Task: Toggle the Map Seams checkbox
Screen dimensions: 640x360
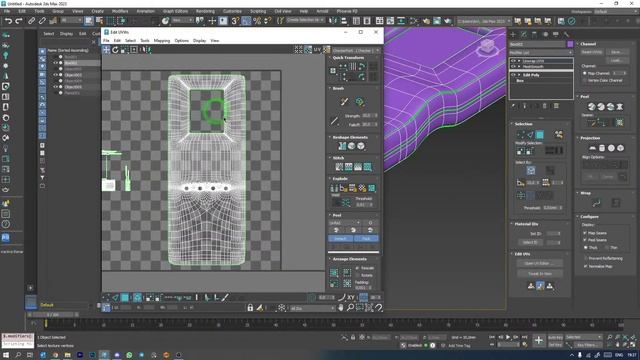Action: 585,233
